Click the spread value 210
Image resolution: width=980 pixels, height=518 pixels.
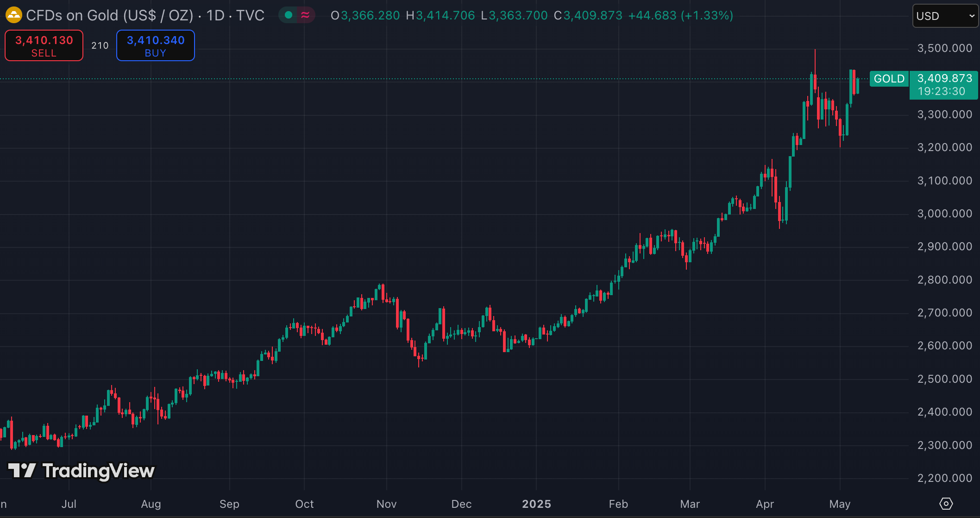pyautogui.click(x=100, y=45)
